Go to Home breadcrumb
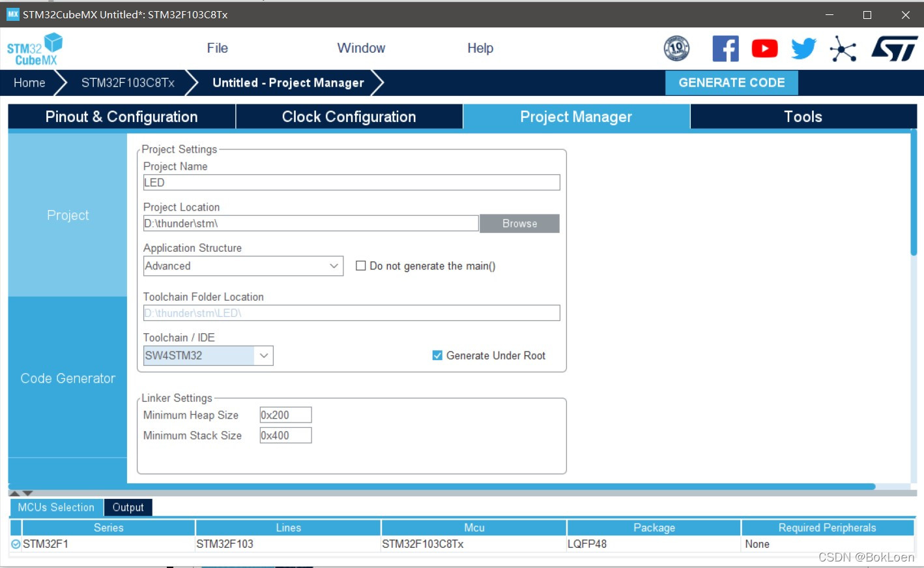 coord(29,83)
